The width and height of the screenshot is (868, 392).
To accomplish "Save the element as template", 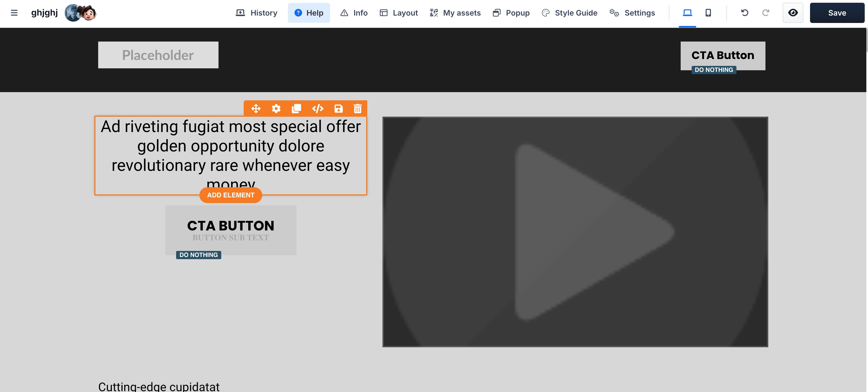I will coord(338,109).
